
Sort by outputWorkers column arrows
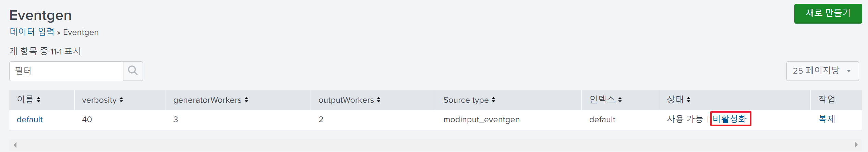click(x=378, y=100)
